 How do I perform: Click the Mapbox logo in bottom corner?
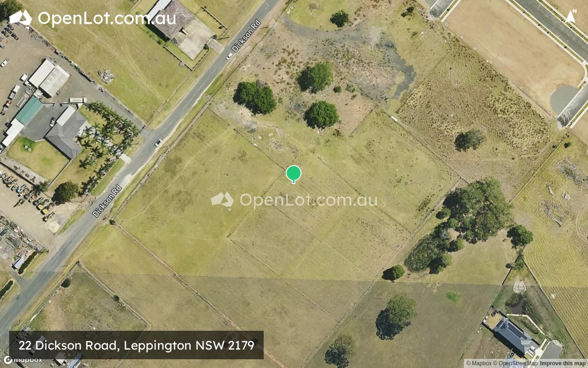[x=23, y=360]
